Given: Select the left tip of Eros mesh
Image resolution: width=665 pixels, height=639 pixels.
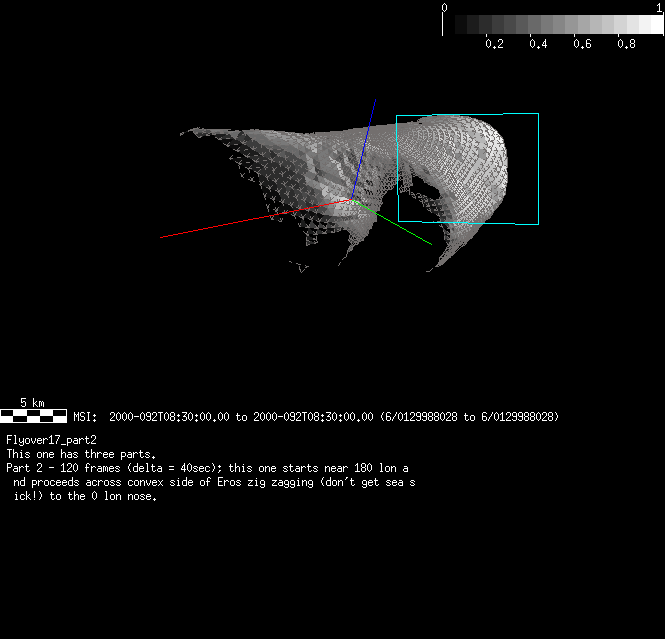Looking at the screenshot, I should tap(184, 131).
